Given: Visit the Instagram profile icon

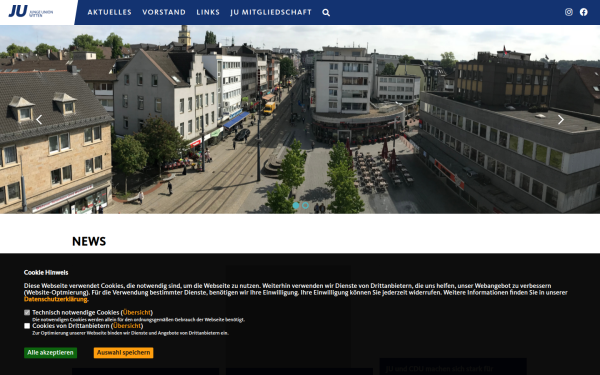Looking at the screenshot, I should point(569,12).
